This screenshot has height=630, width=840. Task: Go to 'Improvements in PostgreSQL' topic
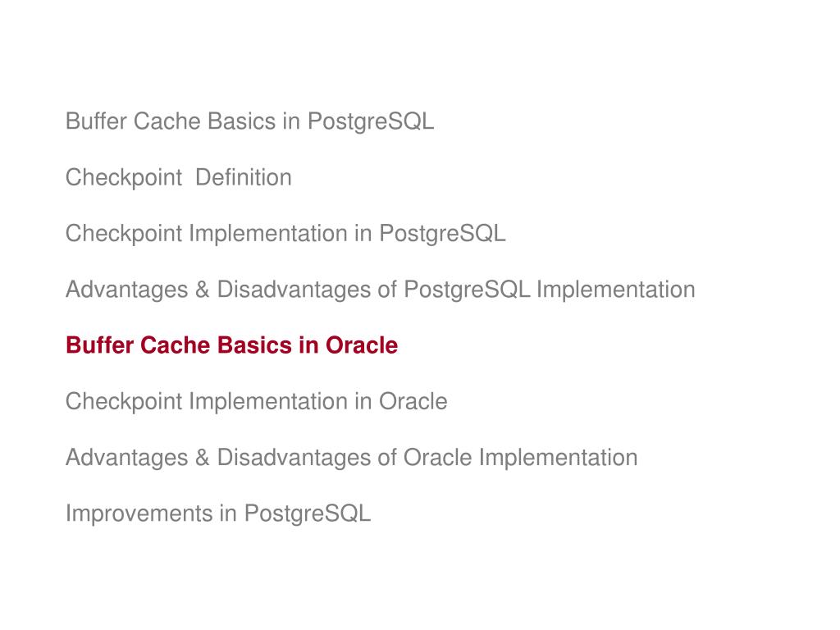coord(218,514)
